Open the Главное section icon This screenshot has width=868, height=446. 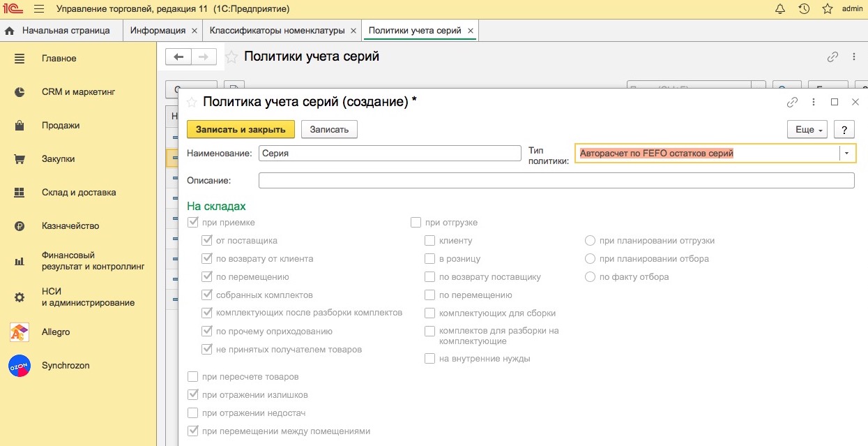tap(20, 59)
